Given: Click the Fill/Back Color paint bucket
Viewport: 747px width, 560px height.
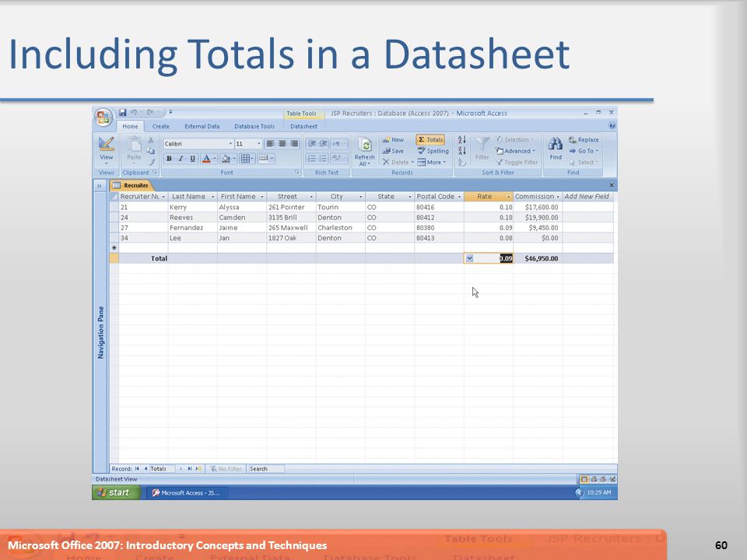Looking at the screenshot, I should click(x=226, y=159).
